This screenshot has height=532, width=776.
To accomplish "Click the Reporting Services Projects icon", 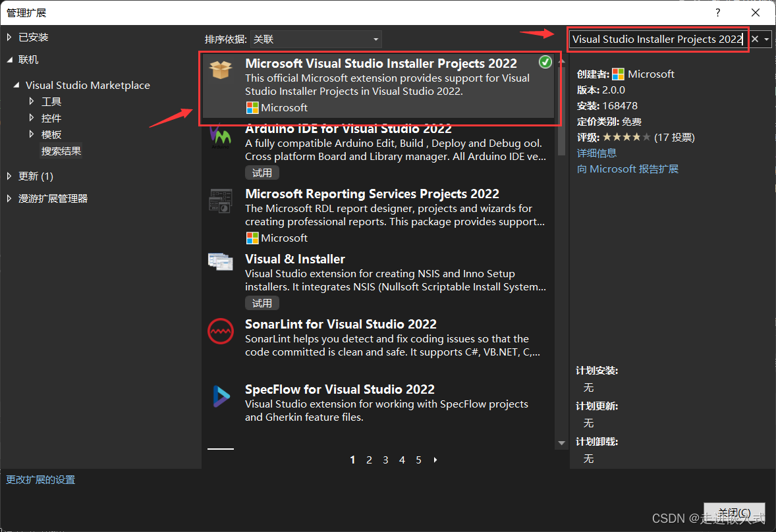I will coord(221,201).
